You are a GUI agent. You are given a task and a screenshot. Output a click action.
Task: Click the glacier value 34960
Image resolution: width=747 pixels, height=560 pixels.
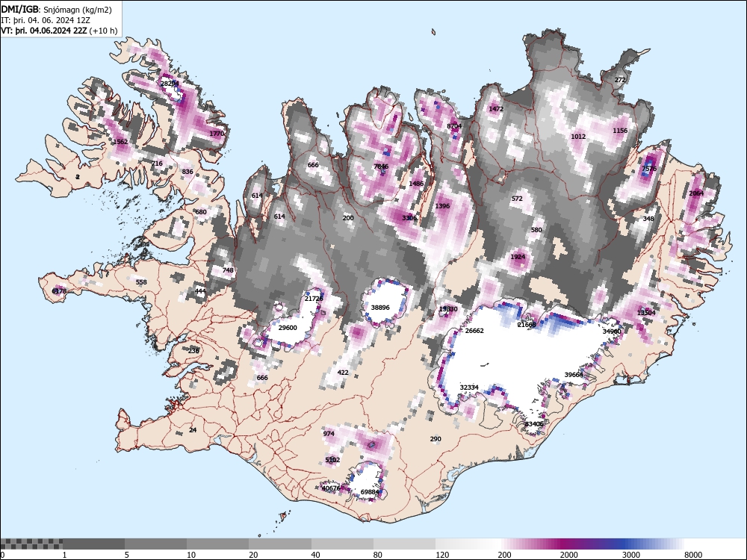pyautogui.click(x=612, y=332)
